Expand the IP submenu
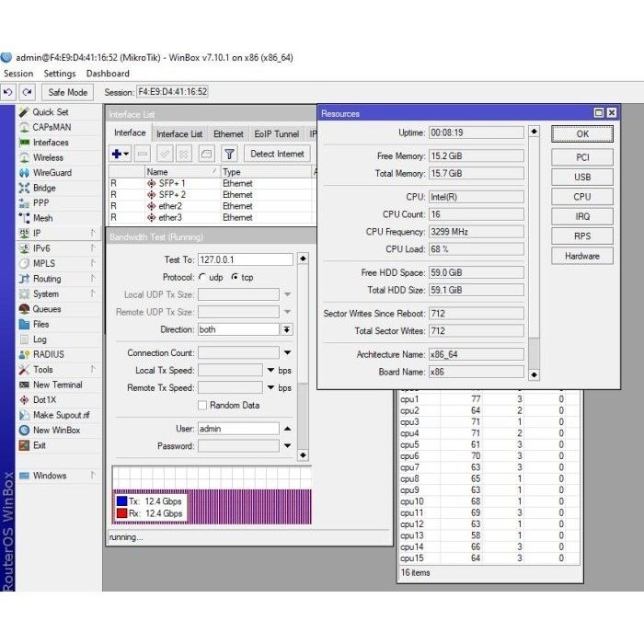Image resolution: width=644 pixels, height=644 pixels. click(x=93, y=234)
